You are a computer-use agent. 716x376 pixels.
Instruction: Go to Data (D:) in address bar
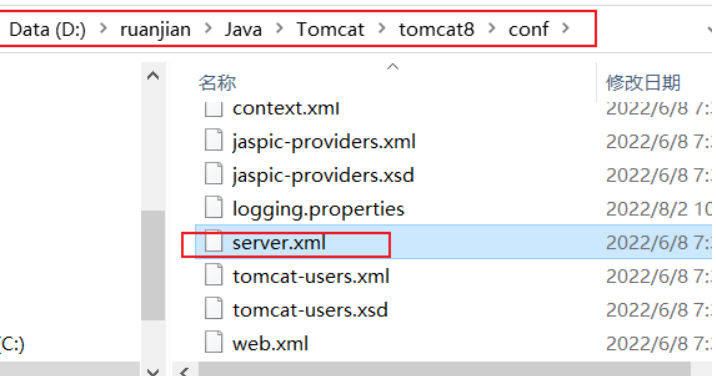point(47,30)
